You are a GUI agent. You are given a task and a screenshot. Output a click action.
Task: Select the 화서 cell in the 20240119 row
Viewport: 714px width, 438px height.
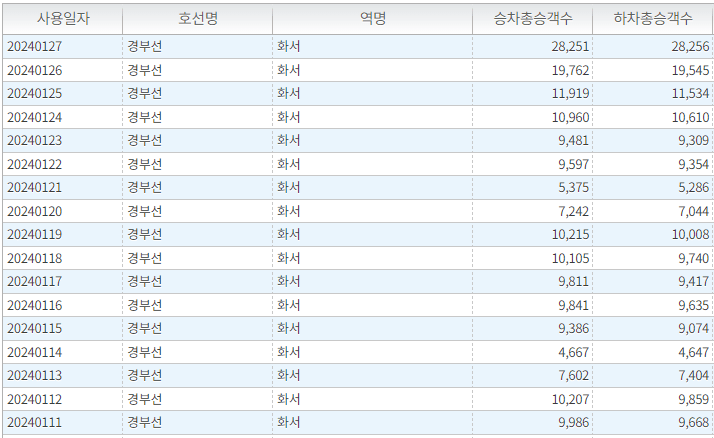point(289,234)
